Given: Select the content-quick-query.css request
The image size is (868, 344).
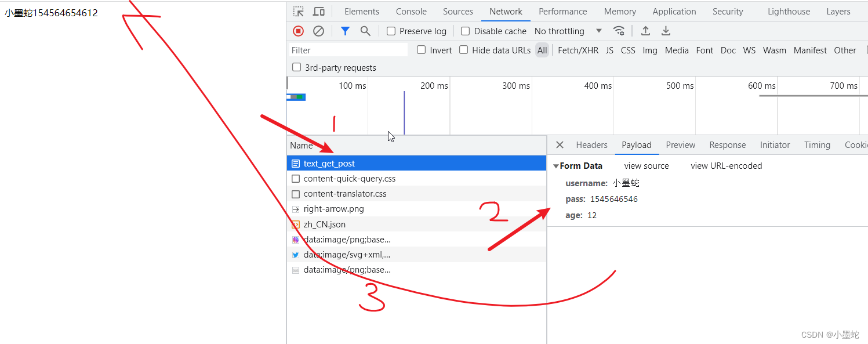Looking at the screenshot, I should 416,179.
